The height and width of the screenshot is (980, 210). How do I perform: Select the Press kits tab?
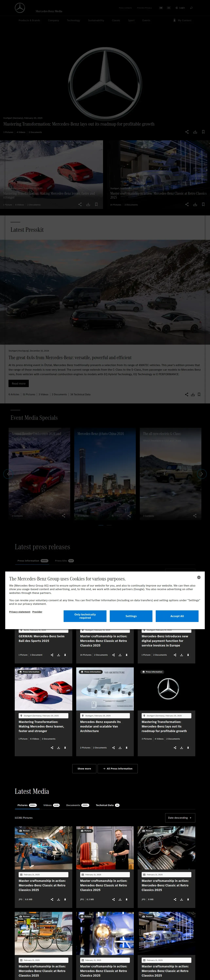[x=64, y=560]
